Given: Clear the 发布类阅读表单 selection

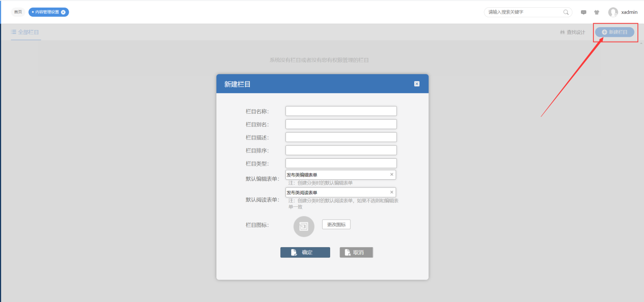Looking at the screenshot, I should pos(392,192).
